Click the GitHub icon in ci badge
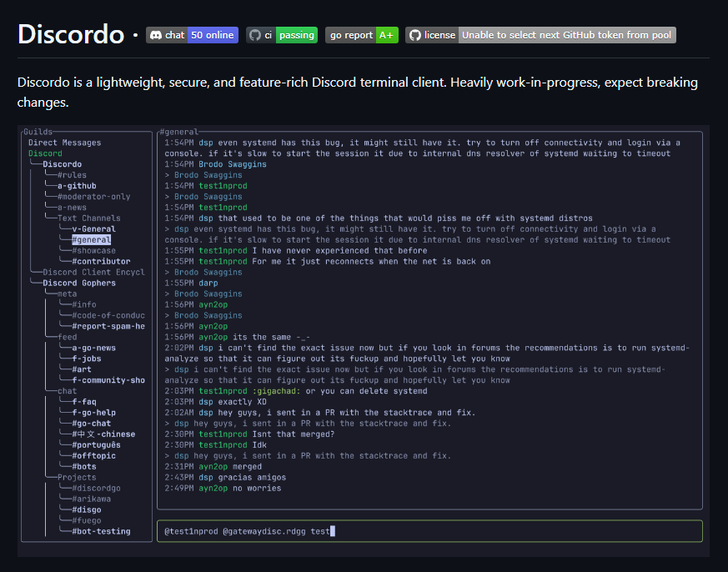The height and width of the screenshot is (572, 728). [x=255, y=35]
